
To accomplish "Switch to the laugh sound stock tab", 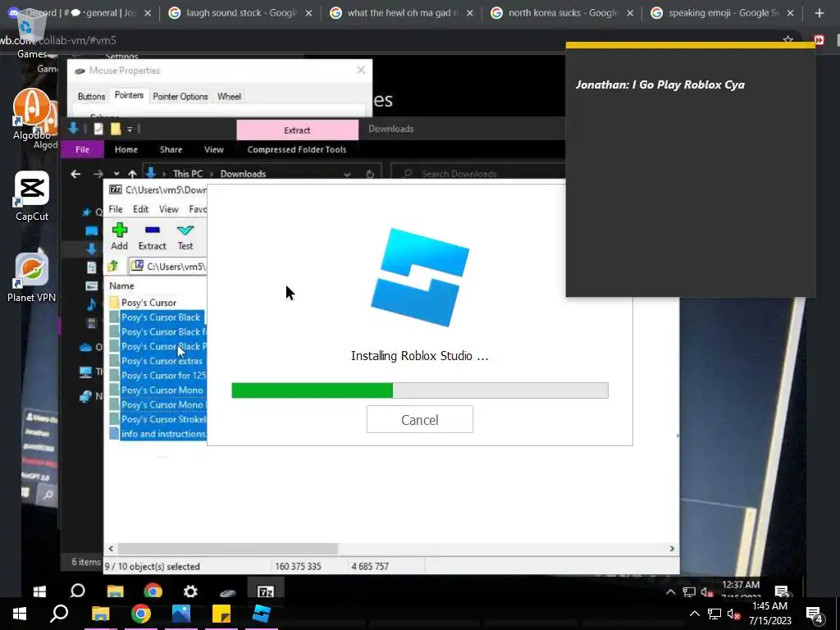I will click(x=241, y=13).
